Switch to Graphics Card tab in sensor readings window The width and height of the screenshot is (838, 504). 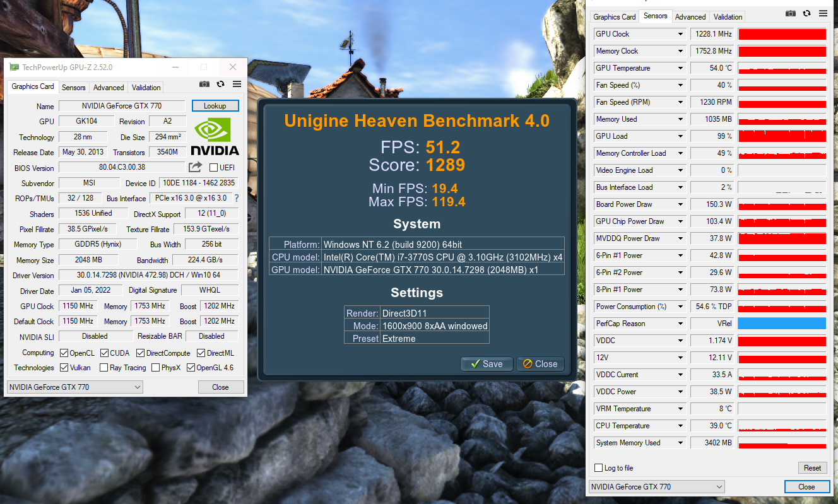615,17
